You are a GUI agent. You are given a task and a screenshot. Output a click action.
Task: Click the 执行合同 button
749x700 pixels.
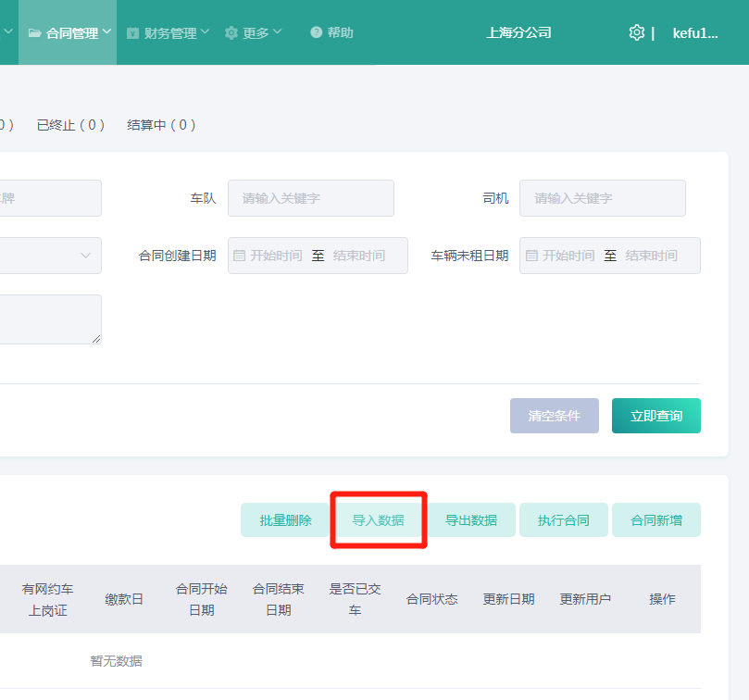(x=563, y=520)
